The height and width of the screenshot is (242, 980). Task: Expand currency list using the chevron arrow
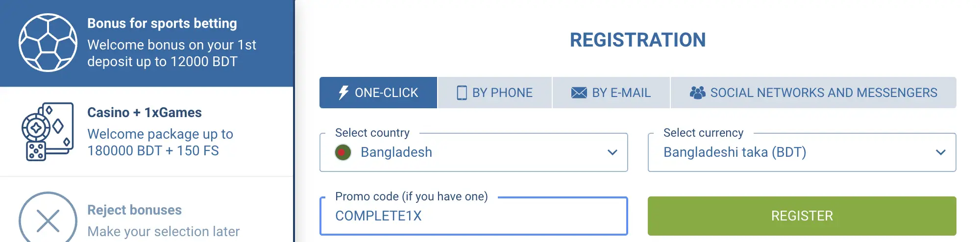tap(940, 152)
